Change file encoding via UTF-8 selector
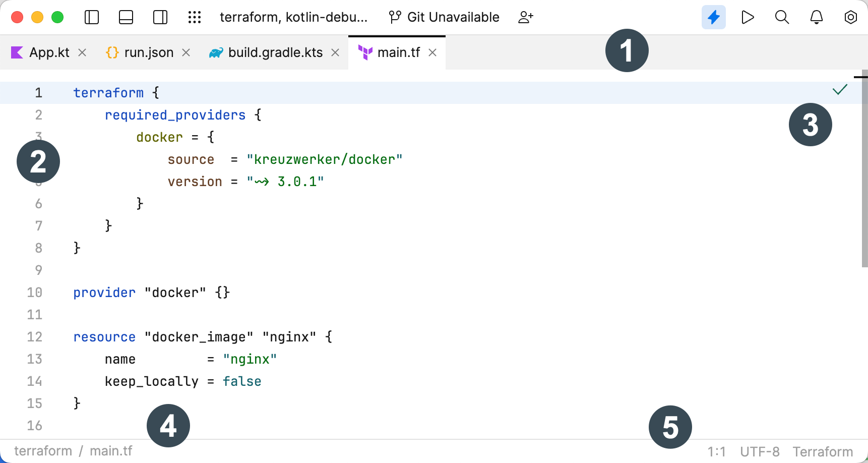This screenshot has width=868, height=463. coord(760,451)
